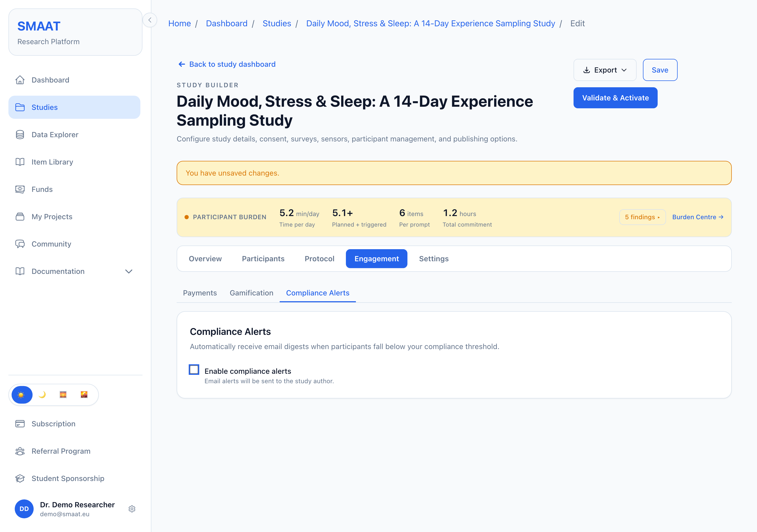Click the Item Library book icon
Screen dimensions: 757x532
point(20,162)
